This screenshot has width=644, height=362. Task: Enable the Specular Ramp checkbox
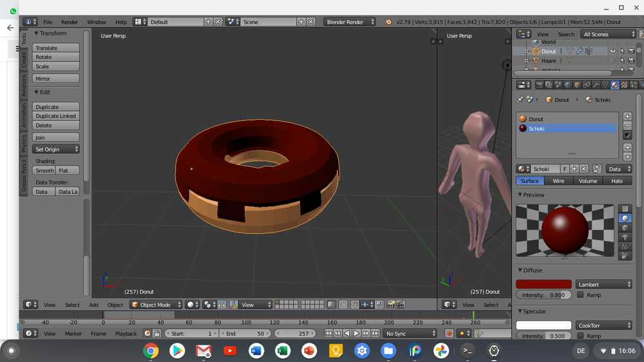pos(581,336)
